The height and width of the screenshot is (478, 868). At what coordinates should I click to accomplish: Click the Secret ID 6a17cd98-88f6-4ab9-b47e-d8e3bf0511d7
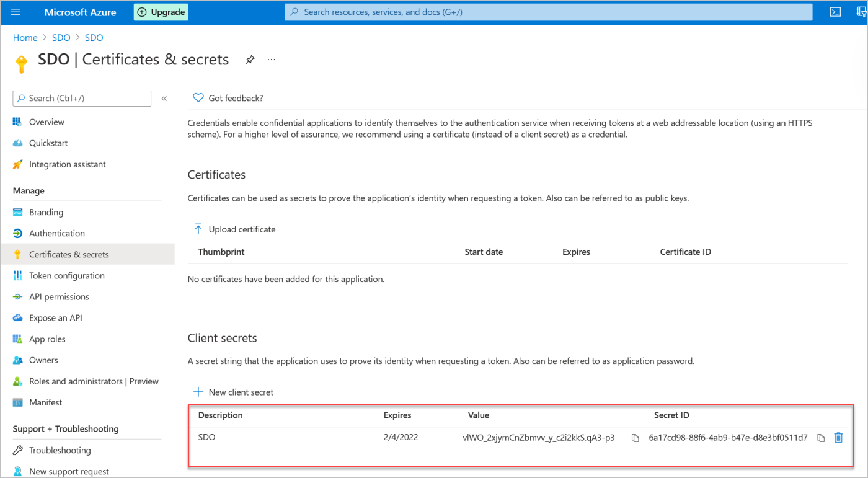point(728,437)
